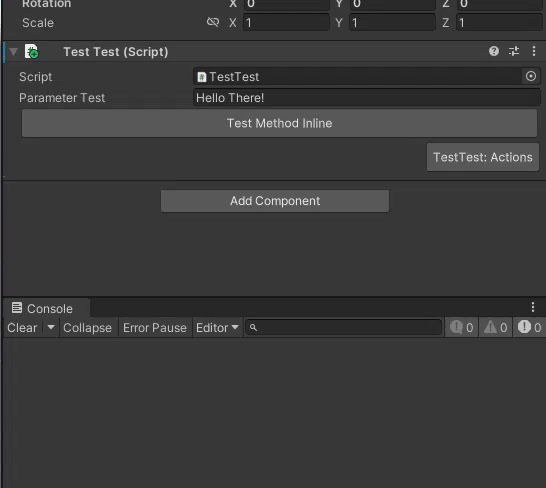The width and height of the screenshot is (546, 488).
Task: Click the Scale Z value field
Action: click(499, 23)
